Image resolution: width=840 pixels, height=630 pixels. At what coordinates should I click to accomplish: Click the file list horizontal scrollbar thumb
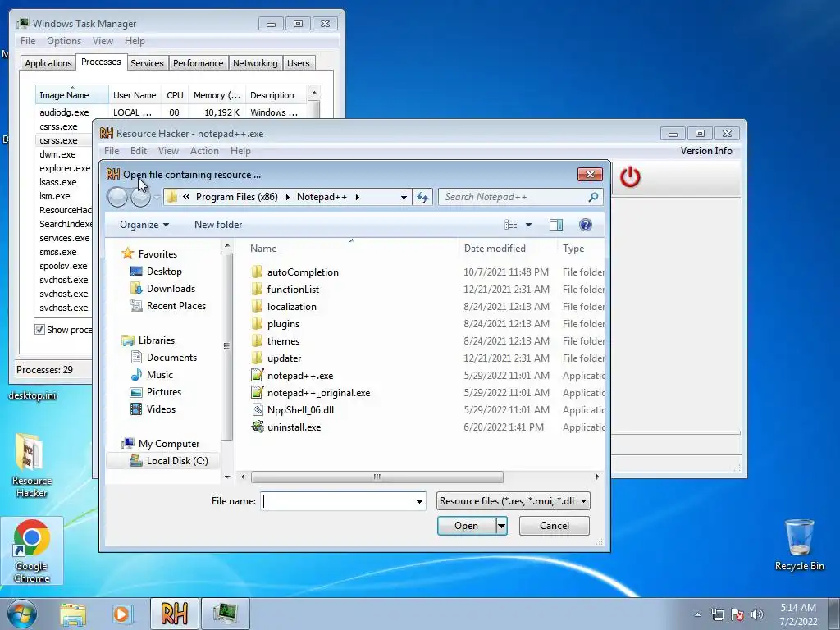(377, 477)
